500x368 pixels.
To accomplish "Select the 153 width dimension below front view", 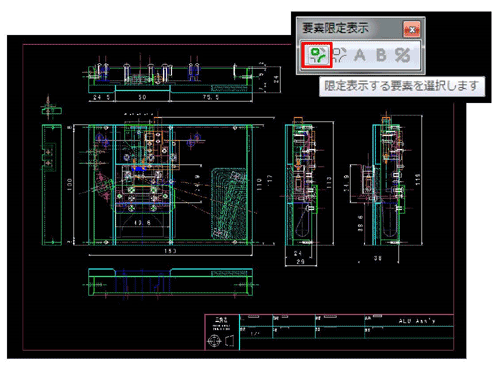I will pyautogui.click(x=170, y=251).
